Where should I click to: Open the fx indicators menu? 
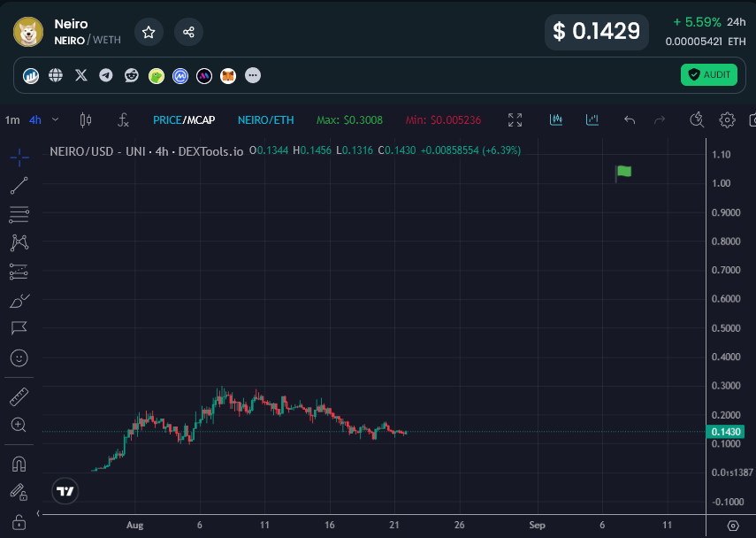pyautogui.click(x=124, y=120)
